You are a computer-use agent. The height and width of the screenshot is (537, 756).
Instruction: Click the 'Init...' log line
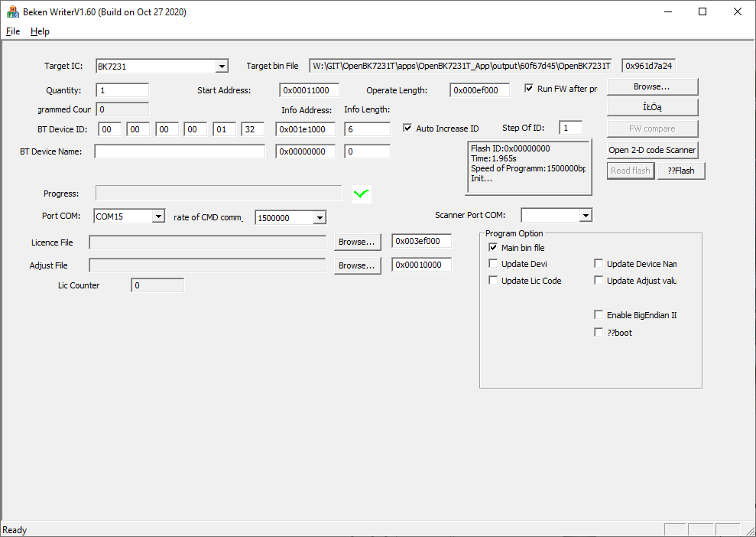(482, 178)
